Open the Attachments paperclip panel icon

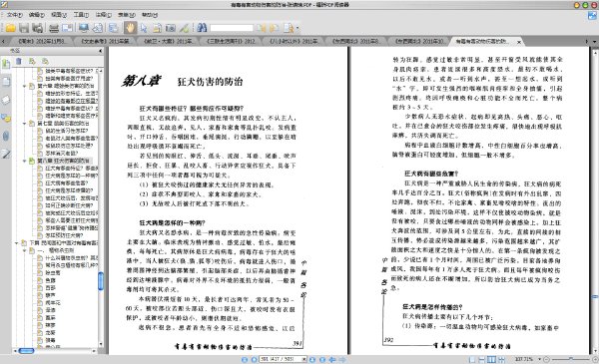pos(6,136)
